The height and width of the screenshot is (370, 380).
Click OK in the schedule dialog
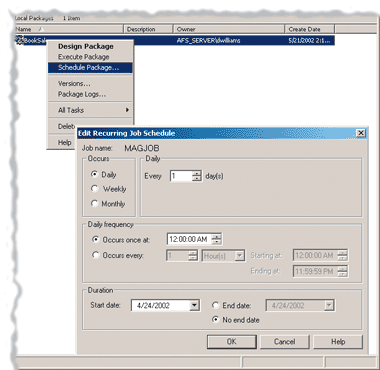point(232,342)
